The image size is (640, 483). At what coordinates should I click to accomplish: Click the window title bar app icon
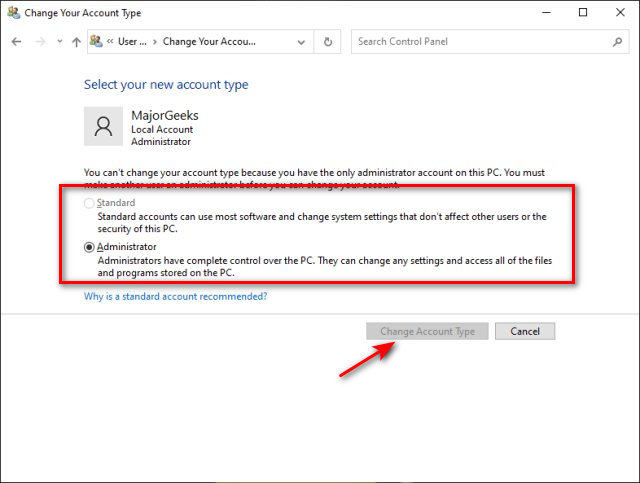point(12,12)
